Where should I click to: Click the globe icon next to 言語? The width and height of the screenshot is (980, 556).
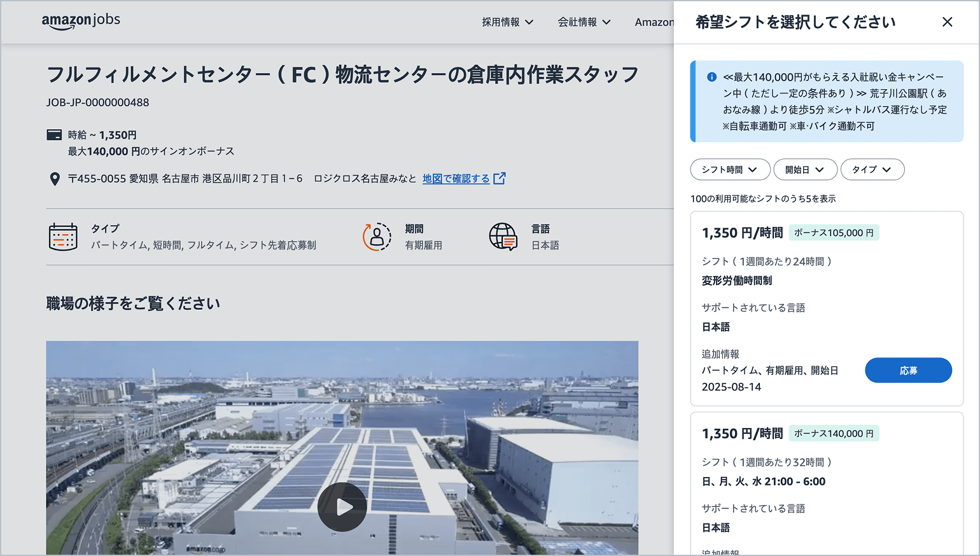coord(503,237)
